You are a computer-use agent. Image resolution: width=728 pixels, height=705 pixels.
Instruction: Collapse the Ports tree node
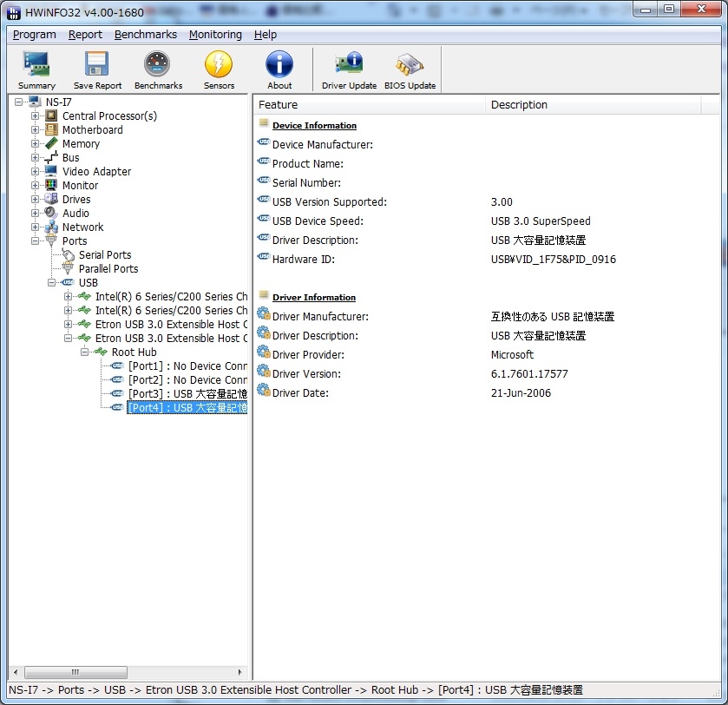pos(36,241)
